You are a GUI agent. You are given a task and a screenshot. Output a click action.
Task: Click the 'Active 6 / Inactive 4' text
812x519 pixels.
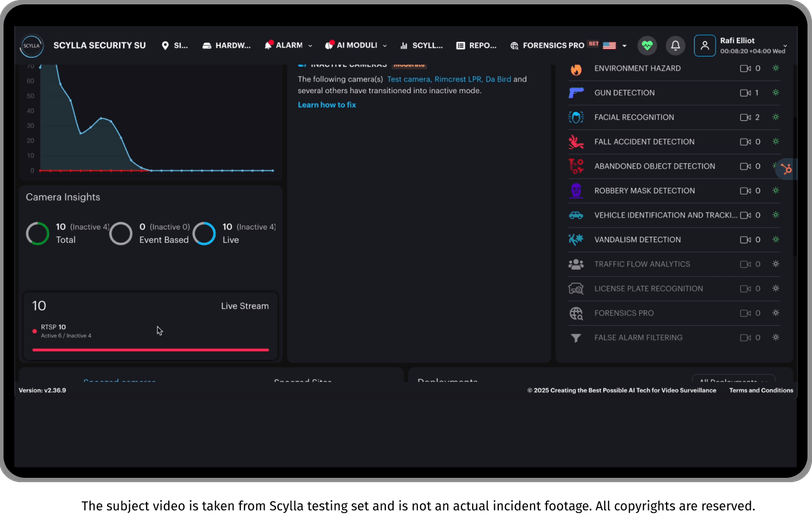[x=66, y=336]
